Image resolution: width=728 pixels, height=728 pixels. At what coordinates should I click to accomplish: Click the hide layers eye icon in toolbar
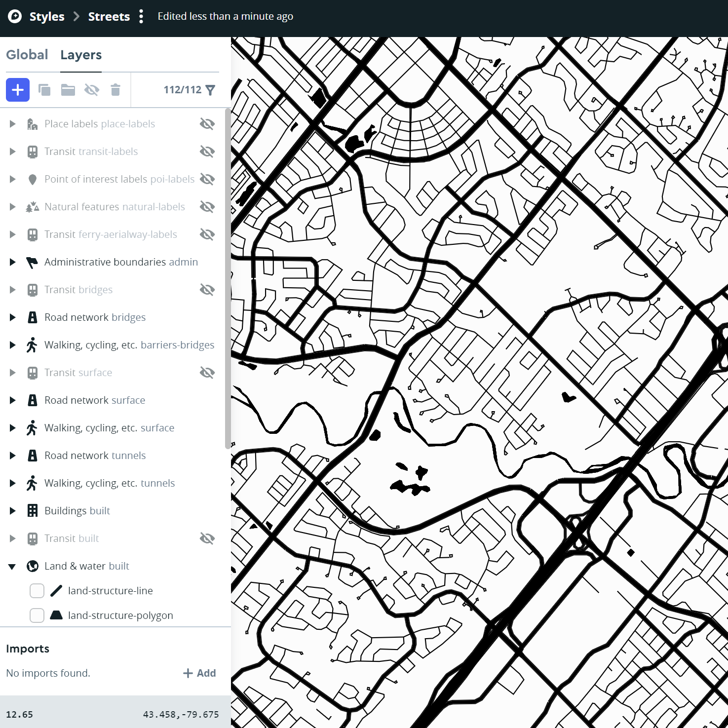[x=92, y=90]
